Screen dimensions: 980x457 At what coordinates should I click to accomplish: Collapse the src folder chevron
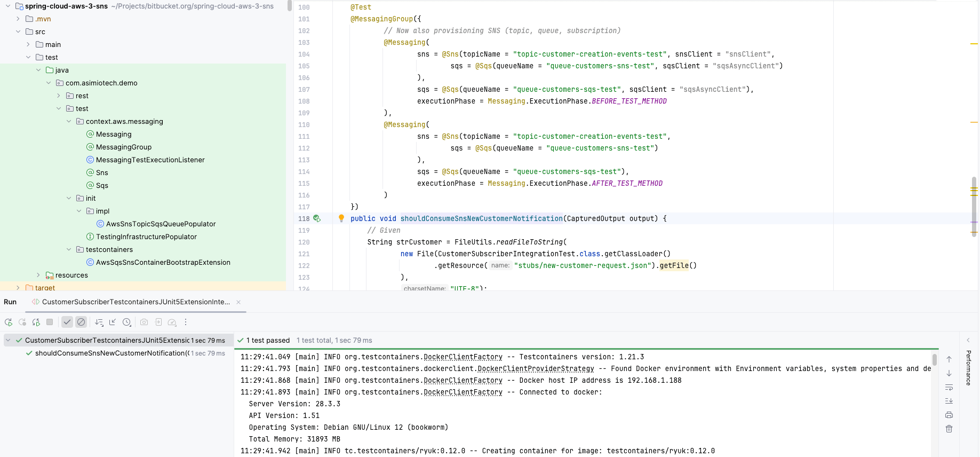click(x=18, y=31)
